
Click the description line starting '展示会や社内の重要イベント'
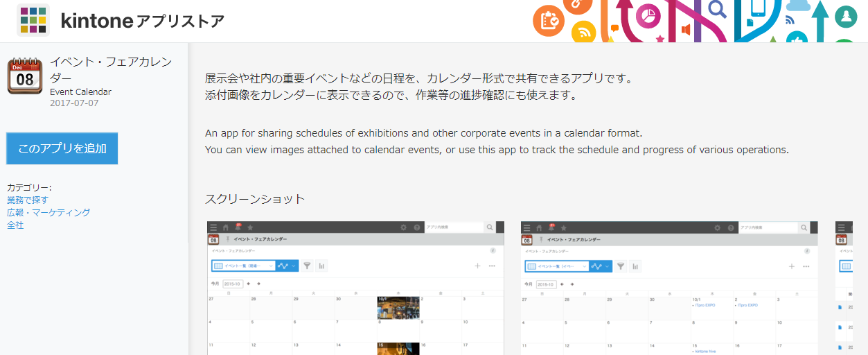click(x=419, y=78)
